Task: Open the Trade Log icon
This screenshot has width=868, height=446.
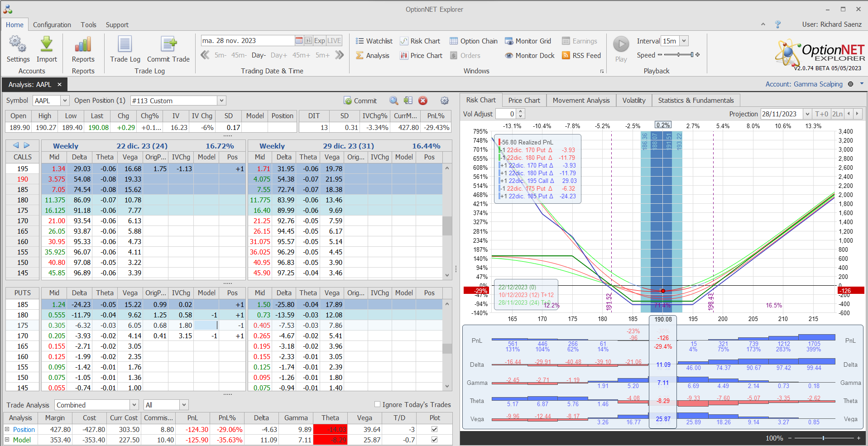Action: point(125,44)
